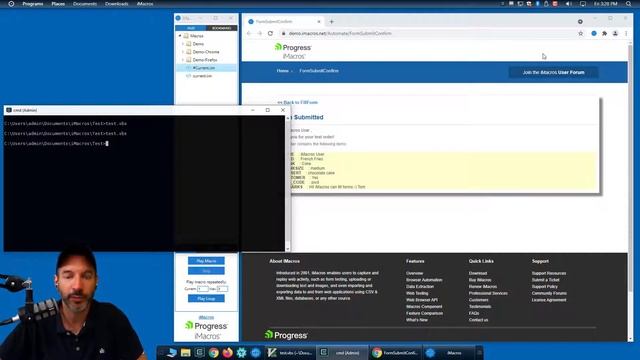Click the volume speaker icon in top bar
The image size is (640, 360).
(568, 4)
